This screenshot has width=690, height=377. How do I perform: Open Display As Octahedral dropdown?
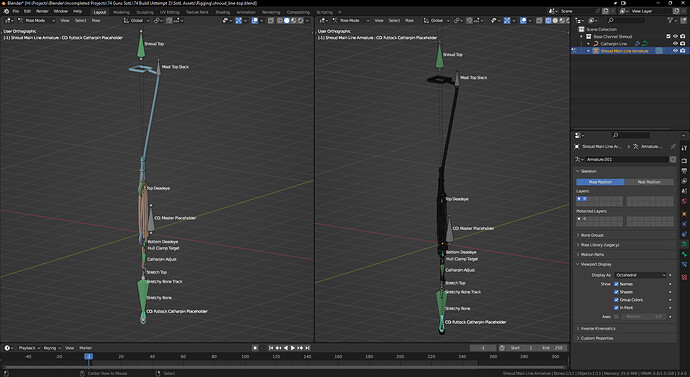tap(640, 275)
